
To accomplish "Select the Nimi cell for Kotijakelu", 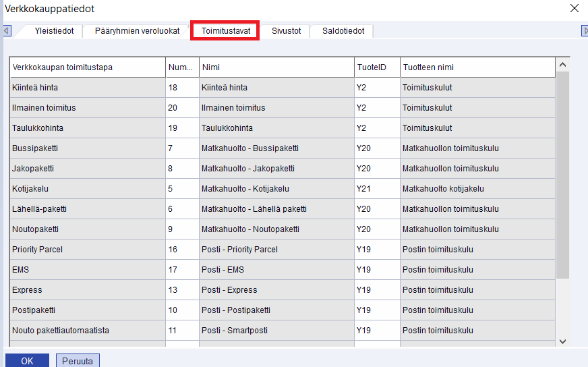I will [276, 189].
